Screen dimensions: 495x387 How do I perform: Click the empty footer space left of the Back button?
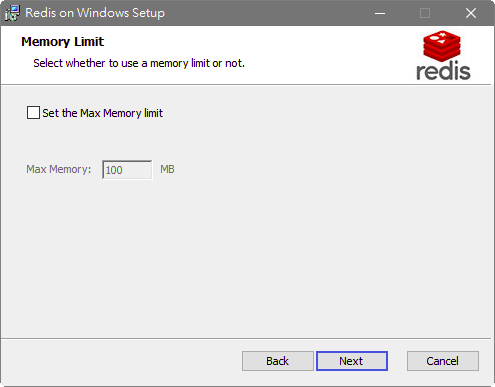120,361
